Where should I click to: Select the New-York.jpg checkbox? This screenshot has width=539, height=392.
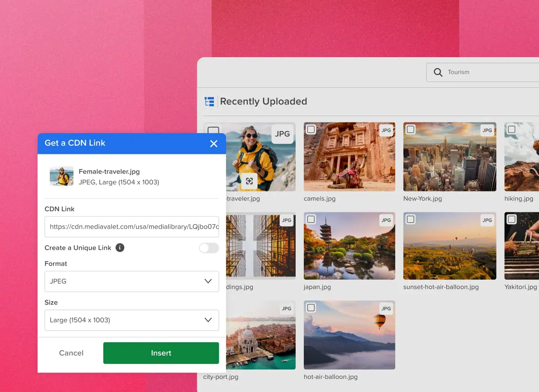[x=411, y=129]
